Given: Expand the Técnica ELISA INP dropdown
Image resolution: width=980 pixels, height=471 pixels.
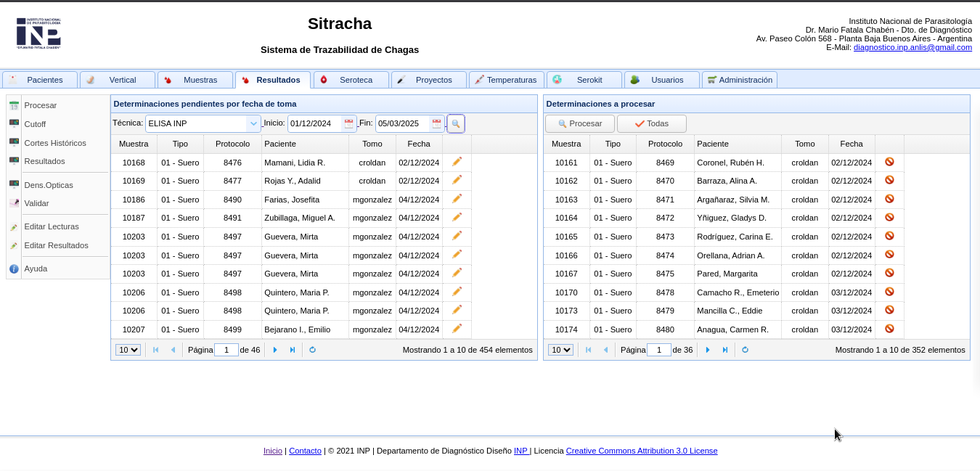Looking at the screenshot, I should pyautogui.click(x=253, y=124).
